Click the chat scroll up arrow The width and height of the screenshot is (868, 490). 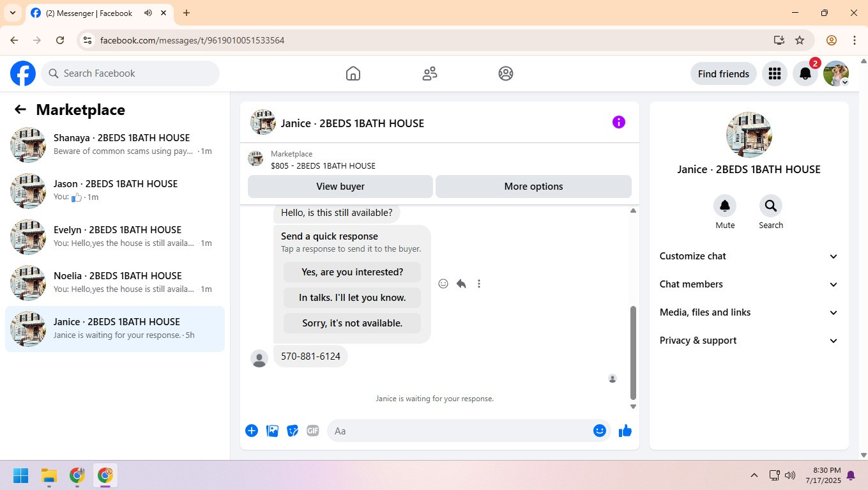633,211
